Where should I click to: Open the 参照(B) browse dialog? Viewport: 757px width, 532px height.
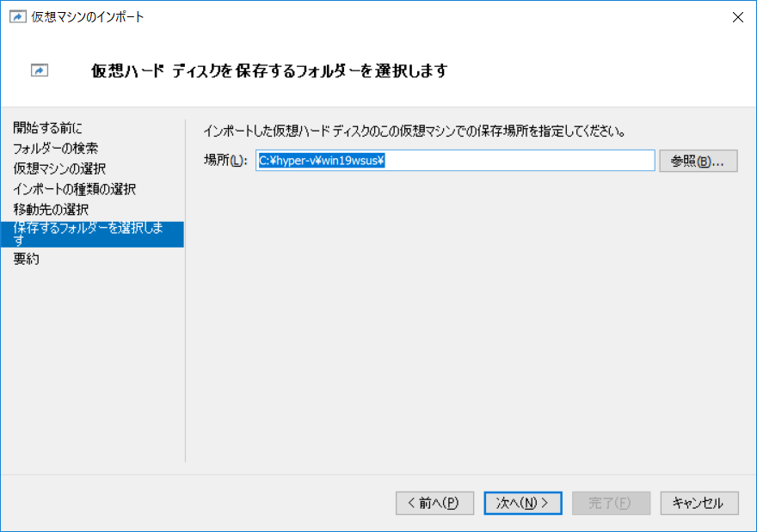coord(698,161)
